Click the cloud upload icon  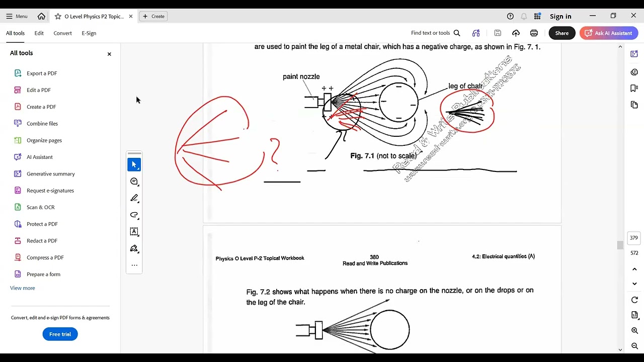[x=516, y=33]
